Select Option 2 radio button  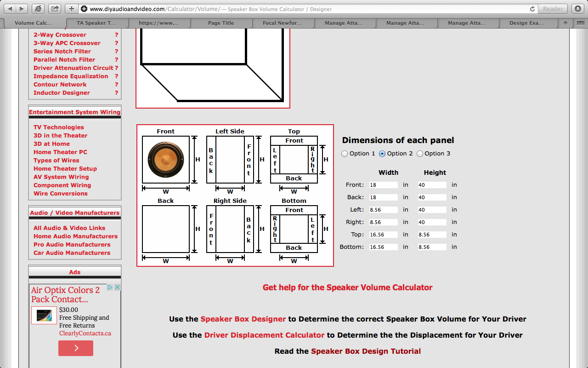click(x=382, y=154)
